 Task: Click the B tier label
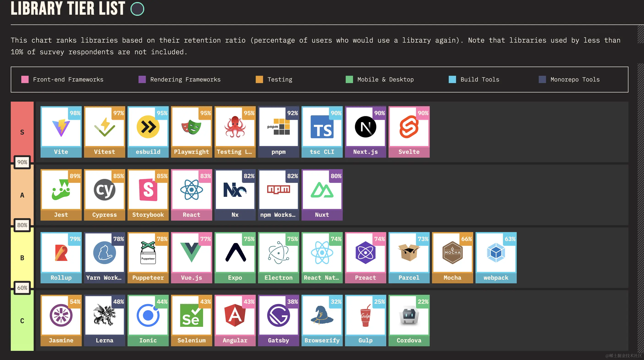[x=22, y=258]
